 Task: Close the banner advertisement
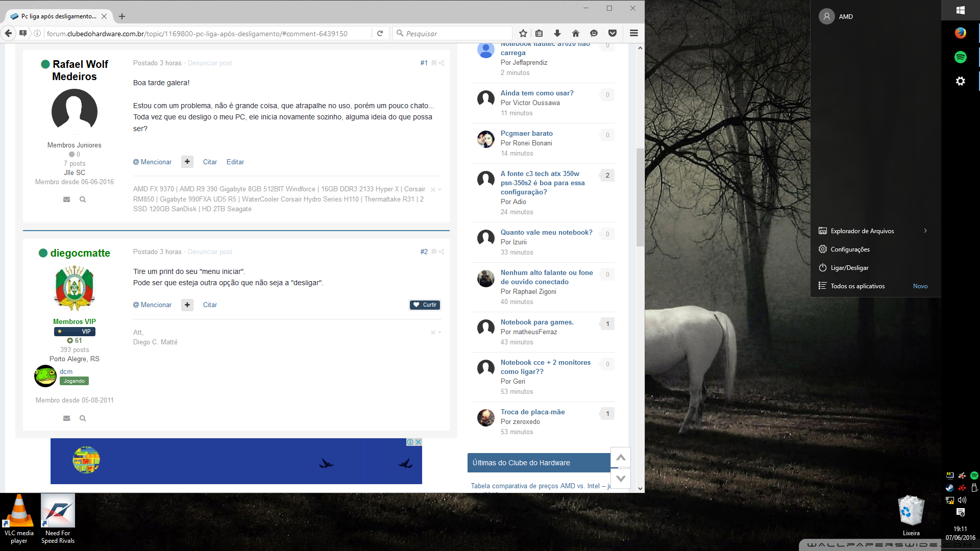click(x=418, y=442)
